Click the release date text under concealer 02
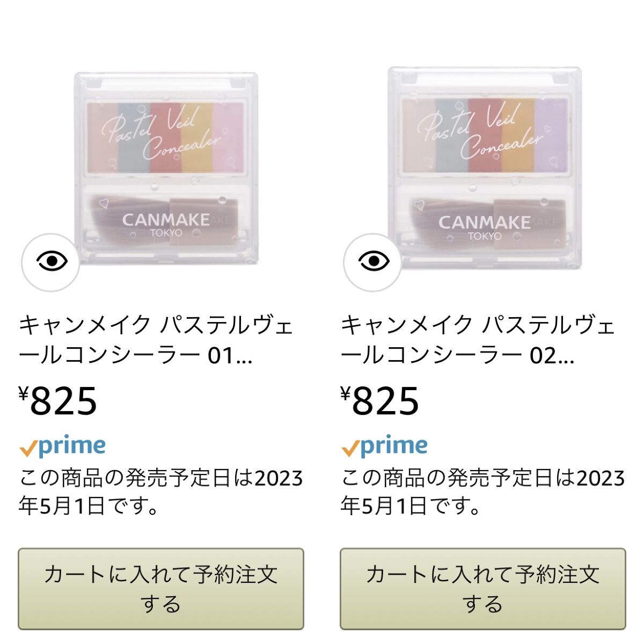Viewport: 644px width, 644px height. [483, 492]
